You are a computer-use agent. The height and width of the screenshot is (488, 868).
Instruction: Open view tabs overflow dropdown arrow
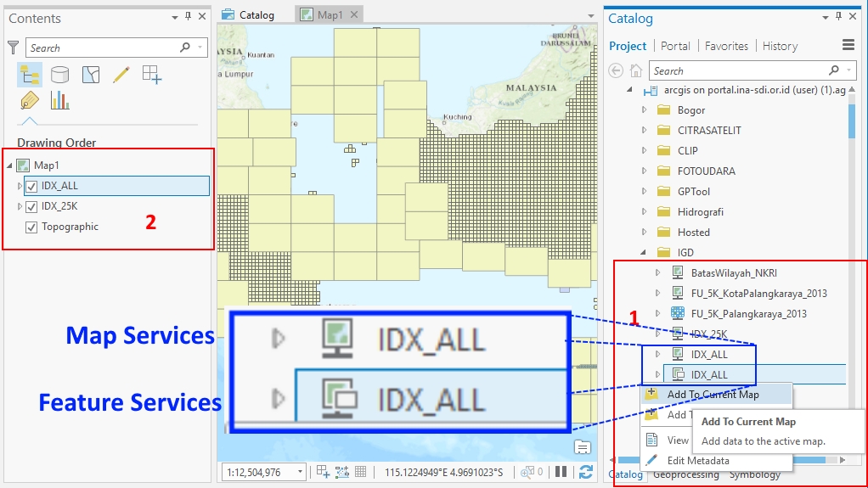coord(591,16)
